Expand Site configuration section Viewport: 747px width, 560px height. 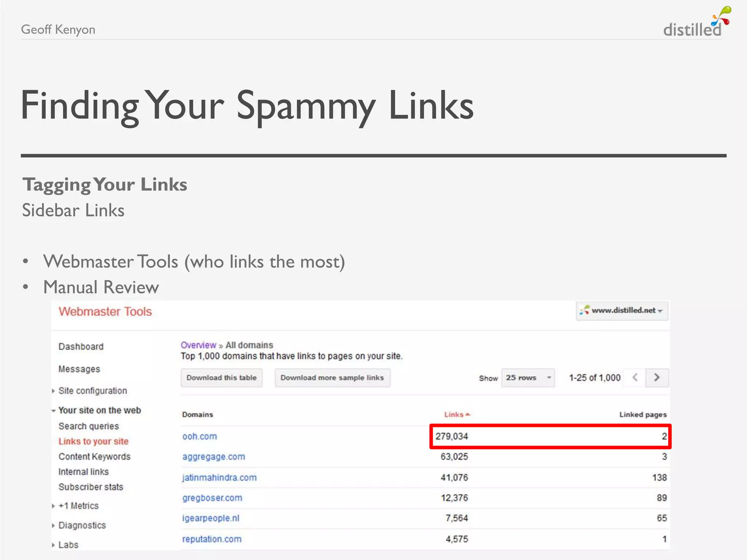(90, 391)
